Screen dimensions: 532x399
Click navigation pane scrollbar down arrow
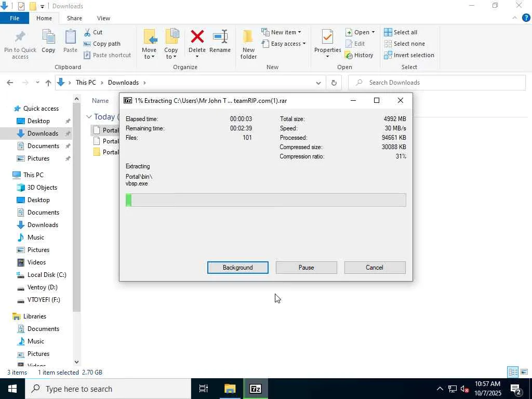(77, 362)
